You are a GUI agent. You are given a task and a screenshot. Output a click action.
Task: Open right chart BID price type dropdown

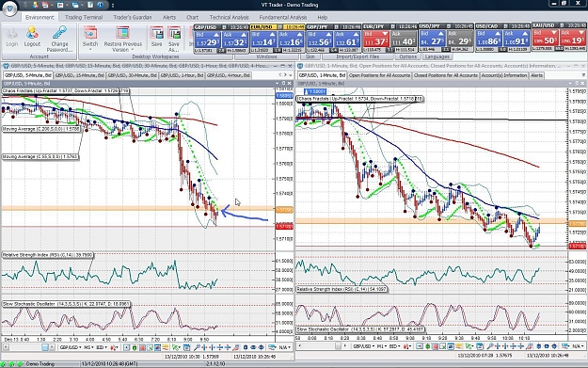pos(395,347)
